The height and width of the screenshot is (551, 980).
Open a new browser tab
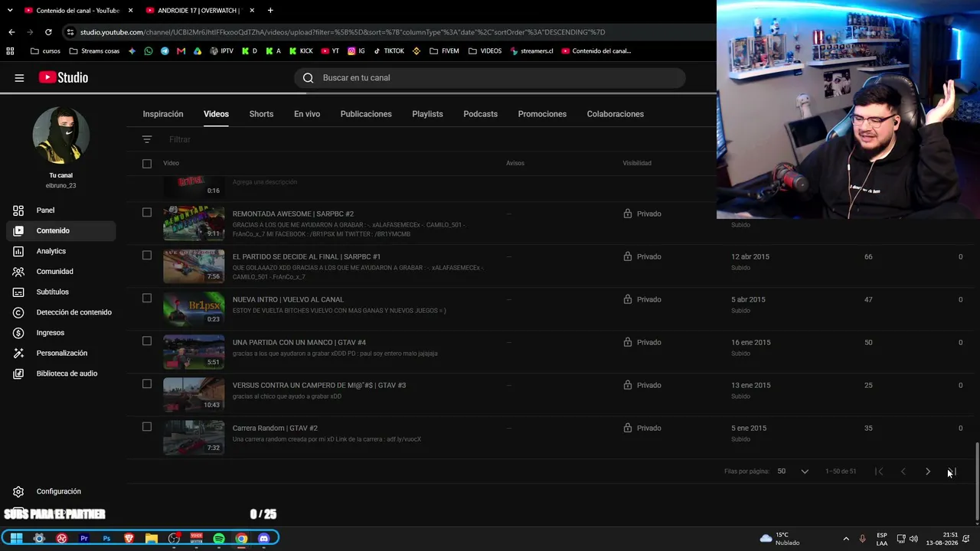click(x=270, y=11)
